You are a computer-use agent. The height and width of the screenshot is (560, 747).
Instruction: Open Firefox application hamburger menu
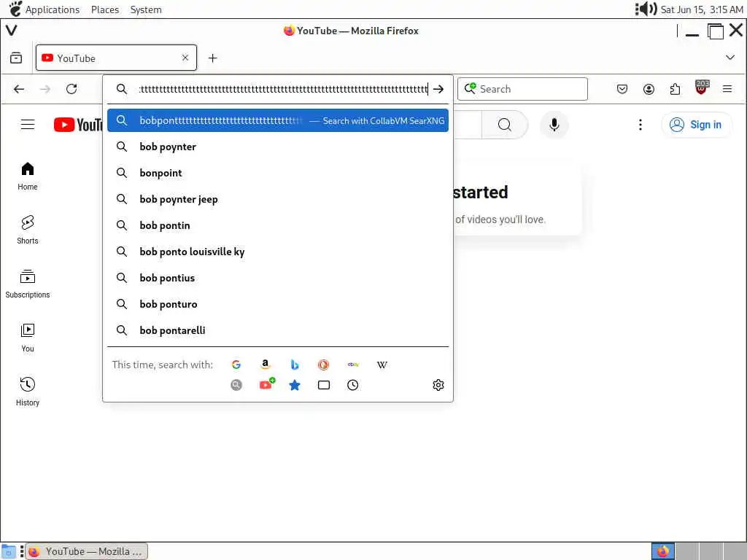tap(727, 89)
